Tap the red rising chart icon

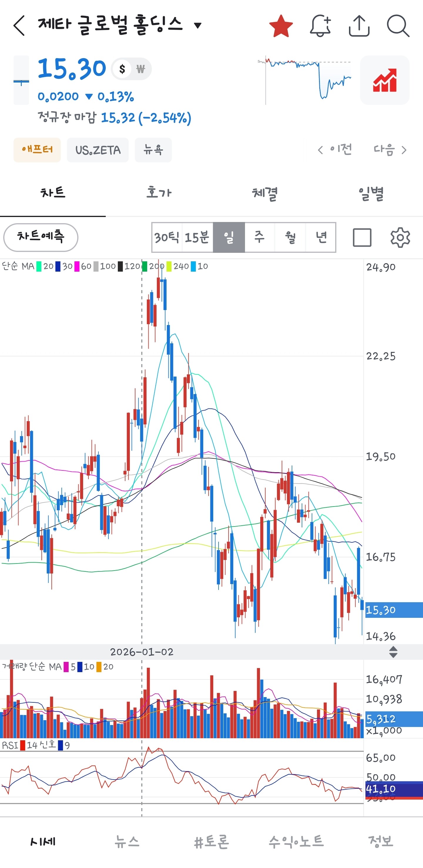tap(385, 80)
